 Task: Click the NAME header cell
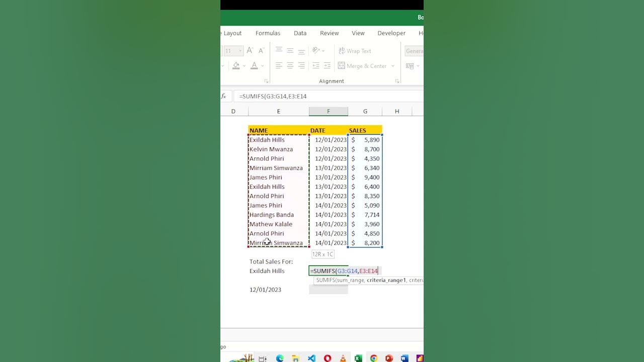(x=278, y=130)
